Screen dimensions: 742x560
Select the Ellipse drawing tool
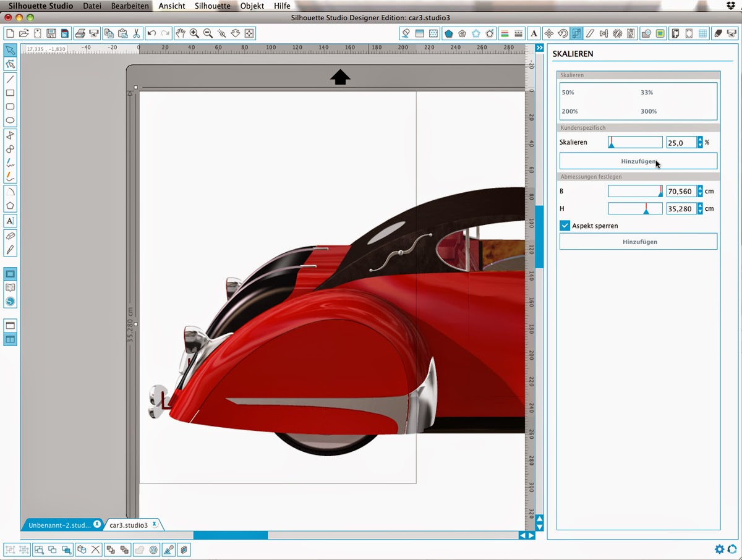coord(10,121)
